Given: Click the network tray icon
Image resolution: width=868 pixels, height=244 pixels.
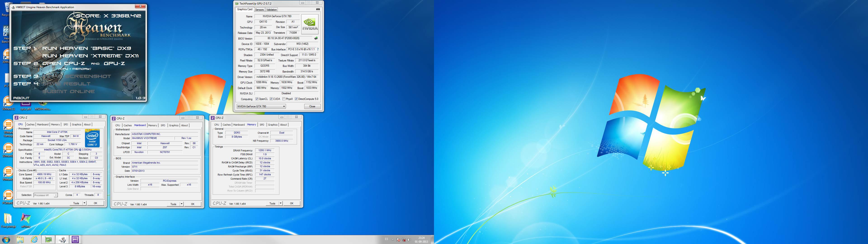Looking at the screenshot, I should pos(404,240).
